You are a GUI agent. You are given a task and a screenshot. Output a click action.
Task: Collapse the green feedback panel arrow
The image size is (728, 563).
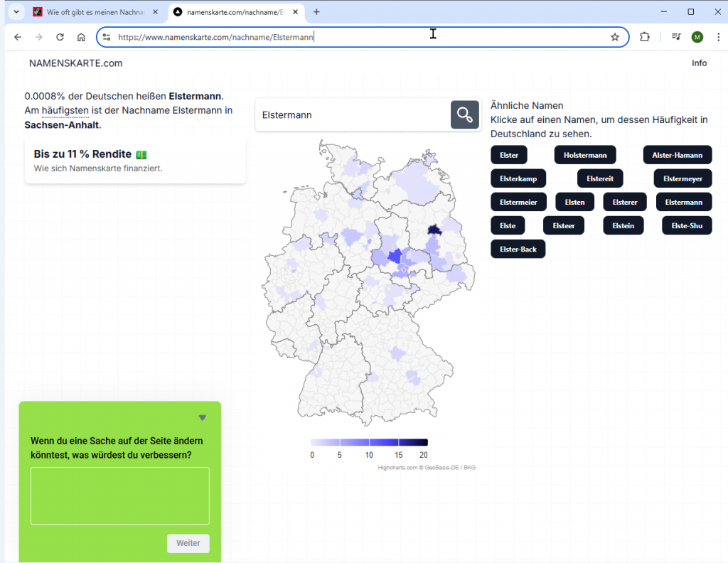click(x=203, y=418)
